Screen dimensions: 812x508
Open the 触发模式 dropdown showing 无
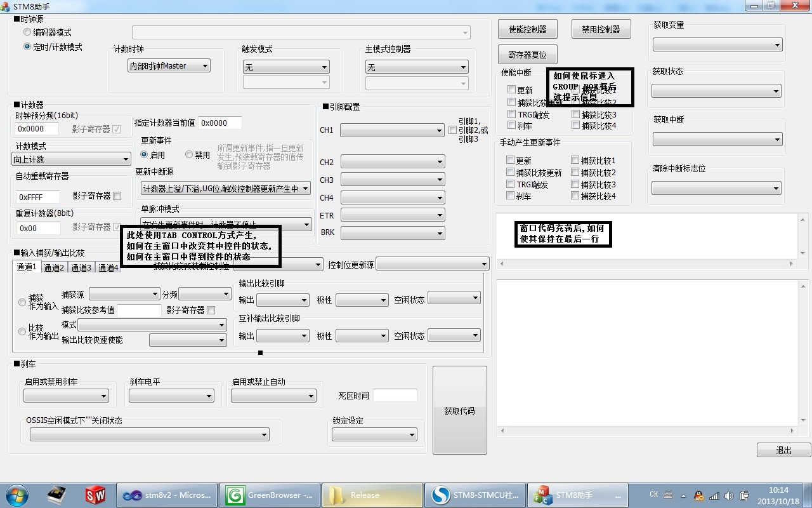tap(286, 67)
